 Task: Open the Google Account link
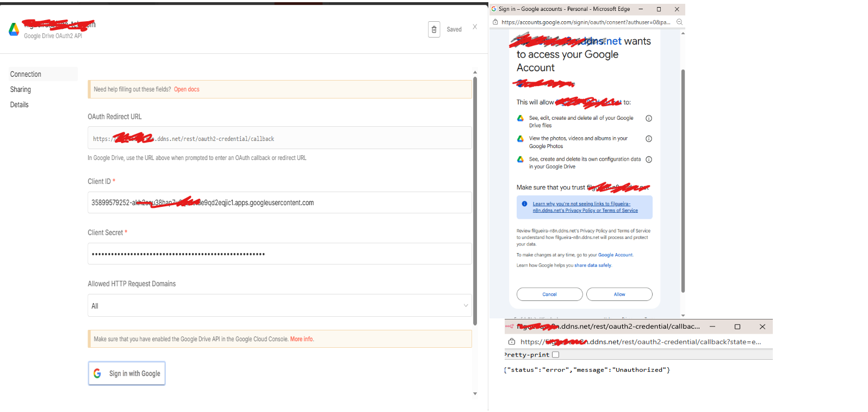(615, 255)
